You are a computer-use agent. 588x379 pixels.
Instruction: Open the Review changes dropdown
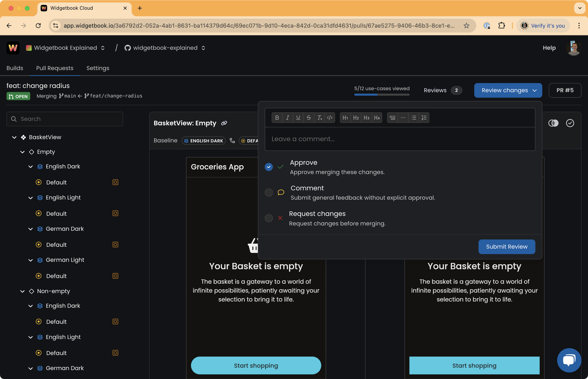point(508,90)
